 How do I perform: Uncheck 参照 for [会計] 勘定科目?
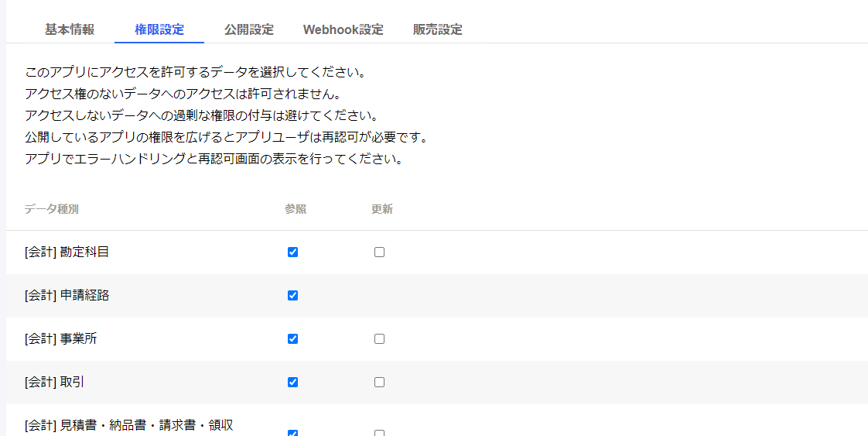coord(293,252)
